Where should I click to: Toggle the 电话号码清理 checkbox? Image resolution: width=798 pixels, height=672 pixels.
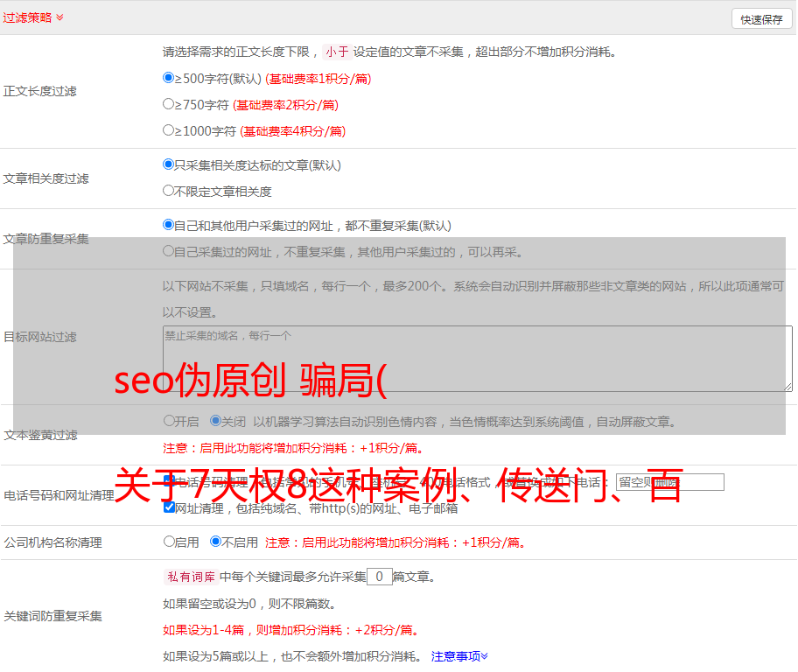click(169, 480)
